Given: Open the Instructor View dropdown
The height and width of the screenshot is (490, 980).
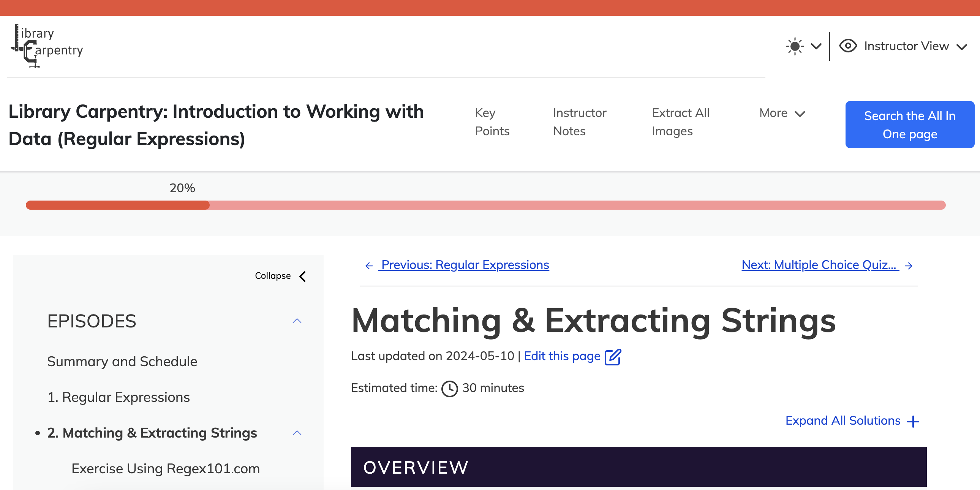Looking at the screenshot, I should click(903, 46).
